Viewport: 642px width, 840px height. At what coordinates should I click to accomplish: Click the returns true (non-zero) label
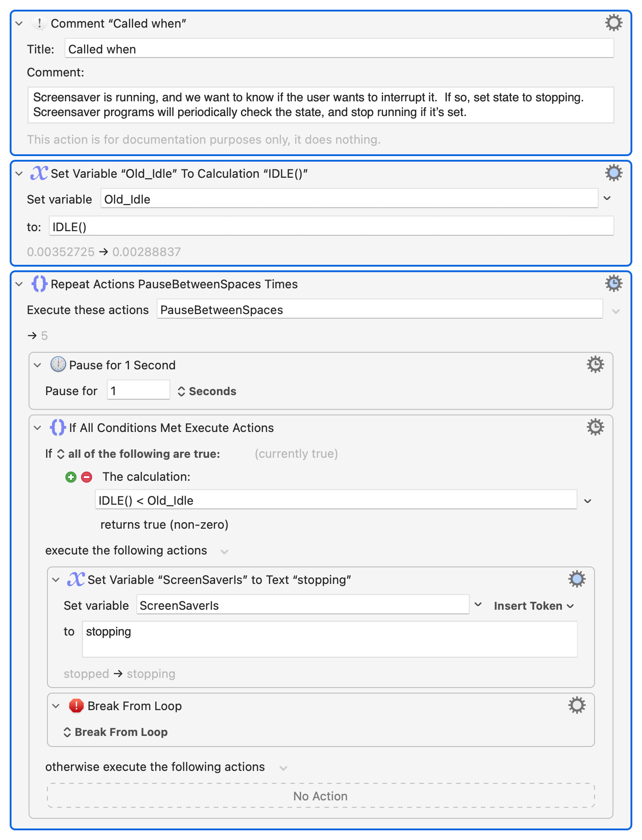164,525
